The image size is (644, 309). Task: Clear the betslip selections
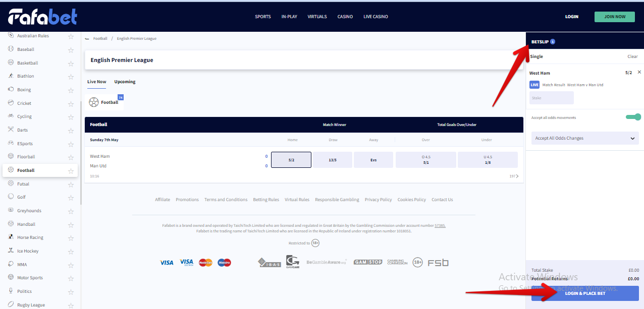632,56
